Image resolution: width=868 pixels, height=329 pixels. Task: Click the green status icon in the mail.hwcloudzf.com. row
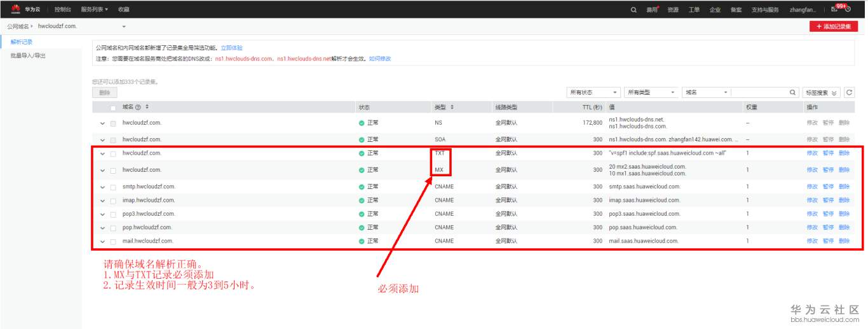(x=362, y=241)
